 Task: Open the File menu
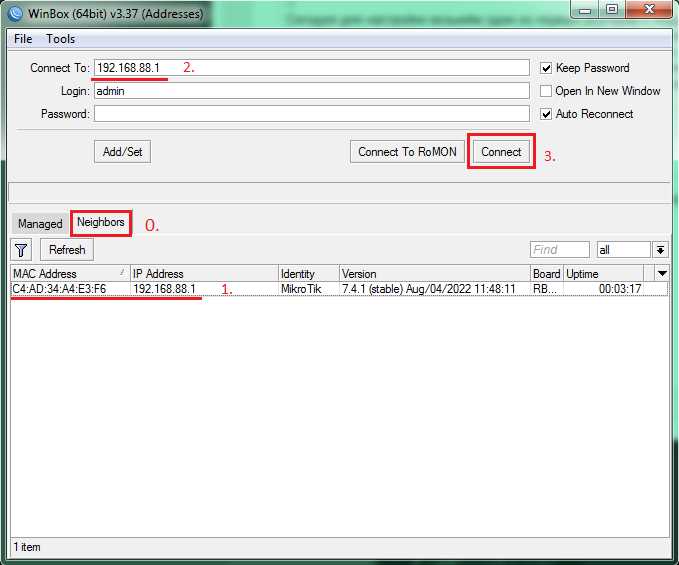[x=23, y=39]
